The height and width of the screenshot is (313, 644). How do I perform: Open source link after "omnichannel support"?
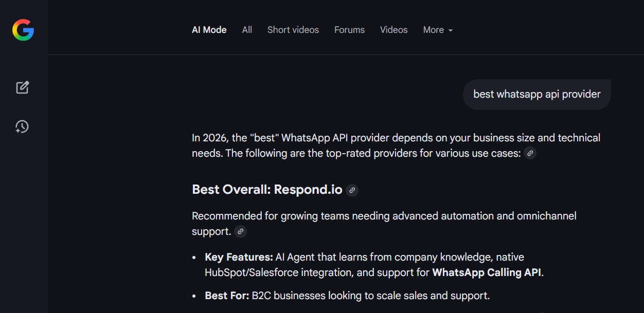click(240, 232)
